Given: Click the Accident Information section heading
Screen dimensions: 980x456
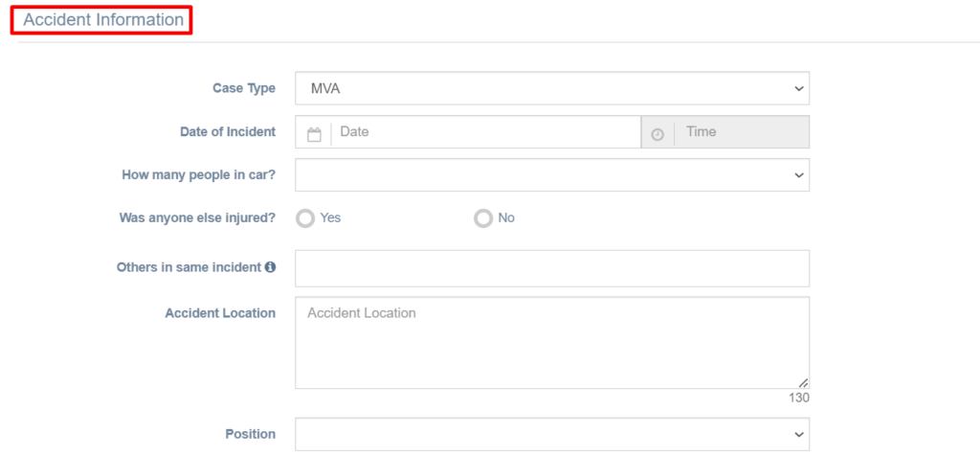Looking at the screenshot, I should (103, 20).
